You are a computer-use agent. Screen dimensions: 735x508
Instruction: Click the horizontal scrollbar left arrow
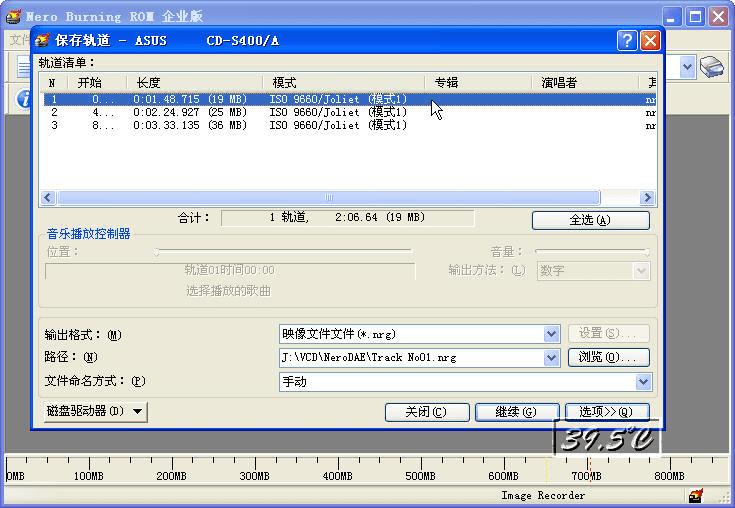(48, 198)
